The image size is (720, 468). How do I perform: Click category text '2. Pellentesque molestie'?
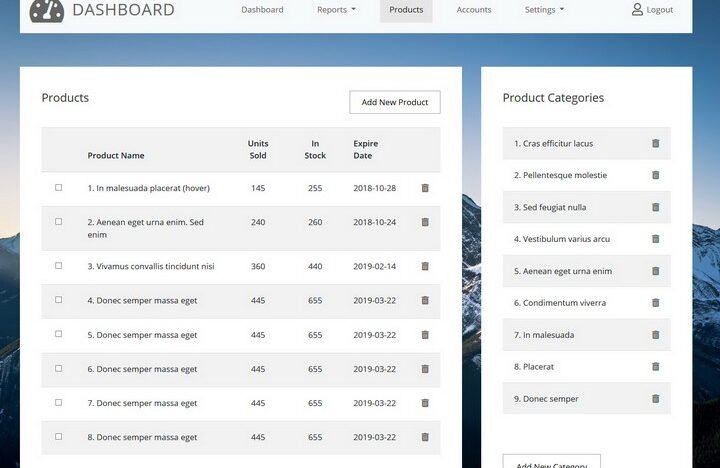[x=560, y=175]
